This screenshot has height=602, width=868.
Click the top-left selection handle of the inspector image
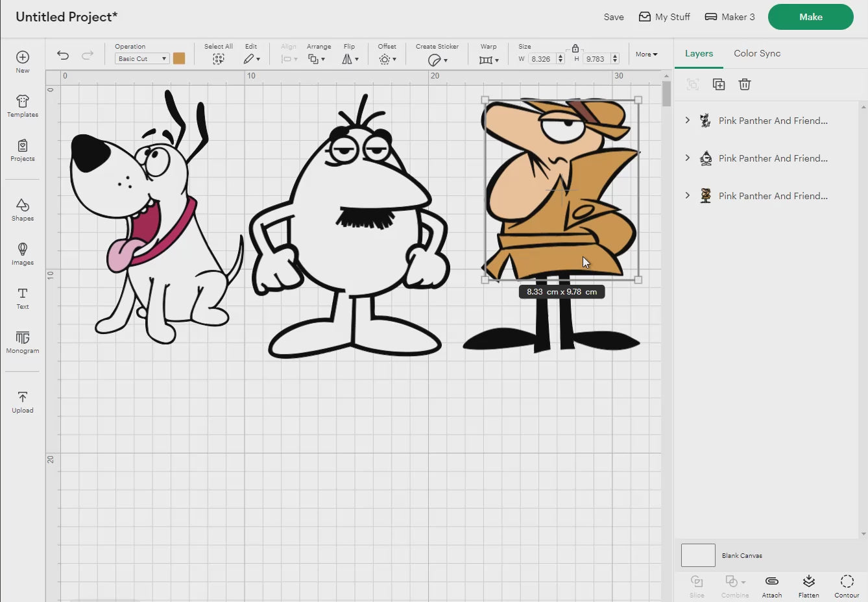tap(485, 100)
